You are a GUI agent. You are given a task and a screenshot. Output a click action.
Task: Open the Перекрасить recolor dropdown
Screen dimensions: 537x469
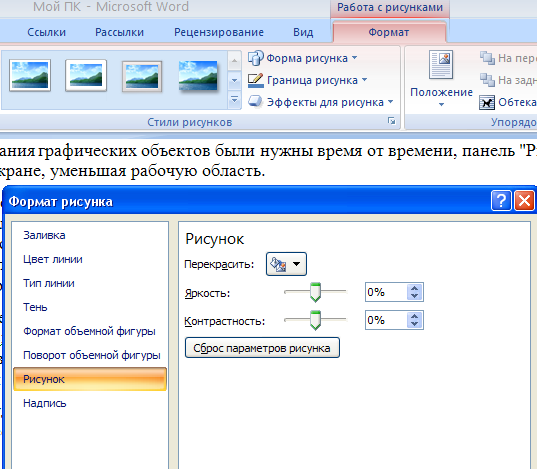point(286,264)
